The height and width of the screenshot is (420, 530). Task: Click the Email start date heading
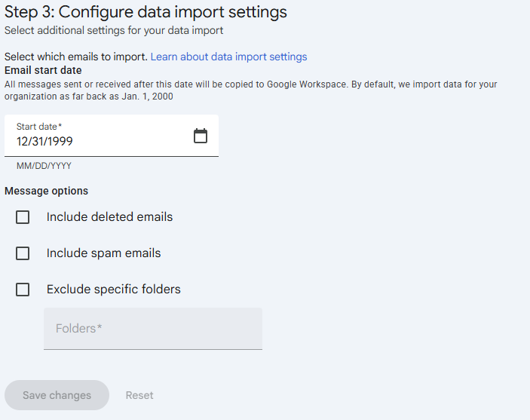pyautogui.click(x=43, y=70)
